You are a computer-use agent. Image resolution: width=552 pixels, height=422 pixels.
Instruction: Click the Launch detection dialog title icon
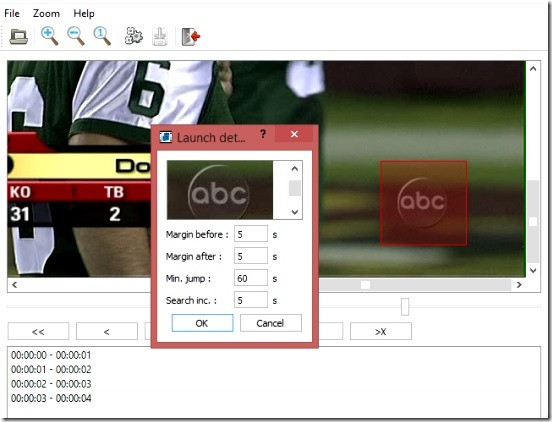pos(166,137)
